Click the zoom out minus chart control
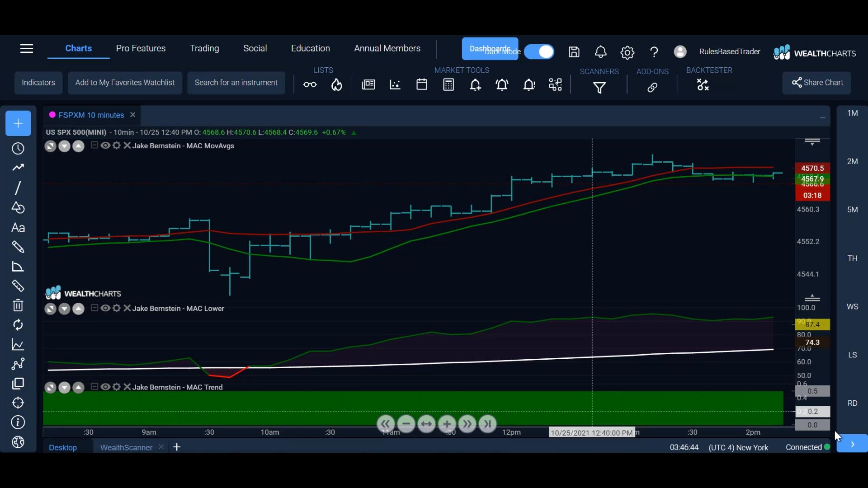 click(x=406, y=424)
